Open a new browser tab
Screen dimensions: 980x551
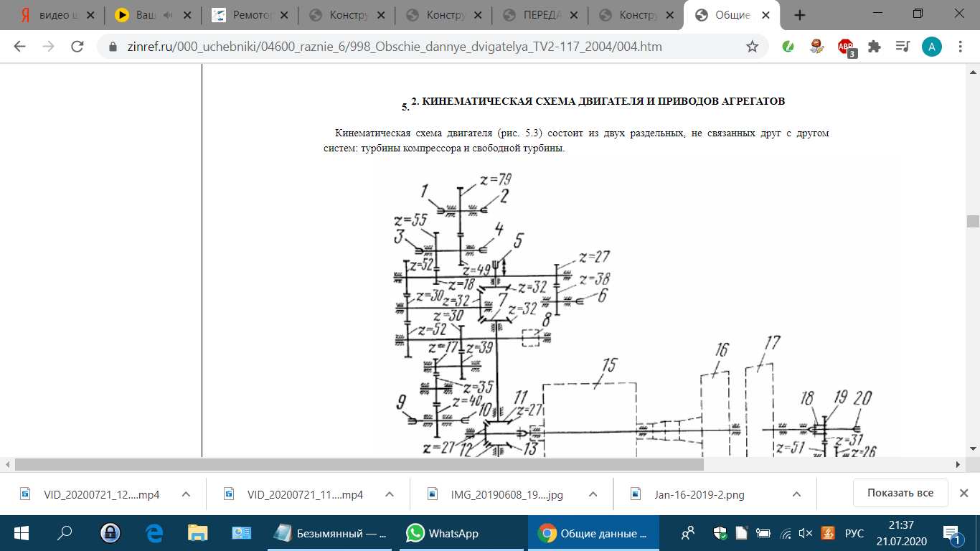(800, 15)
